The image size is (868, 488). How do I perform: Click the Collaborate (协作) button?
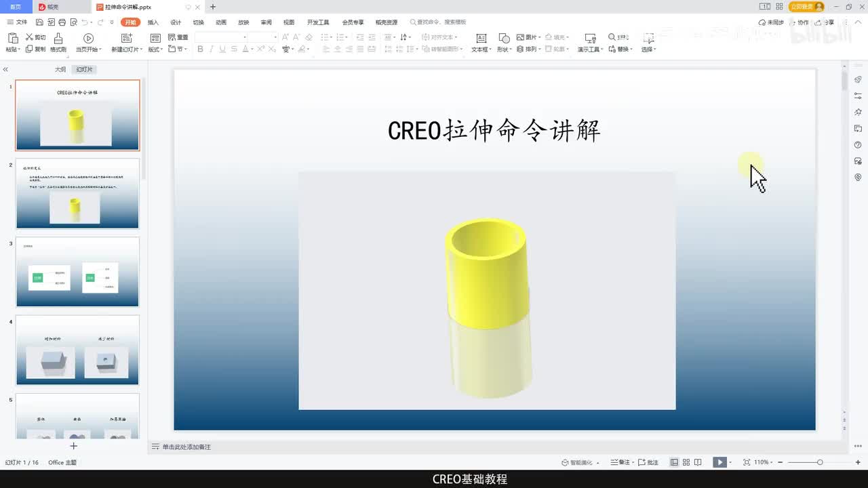click(x=800, y=22)
